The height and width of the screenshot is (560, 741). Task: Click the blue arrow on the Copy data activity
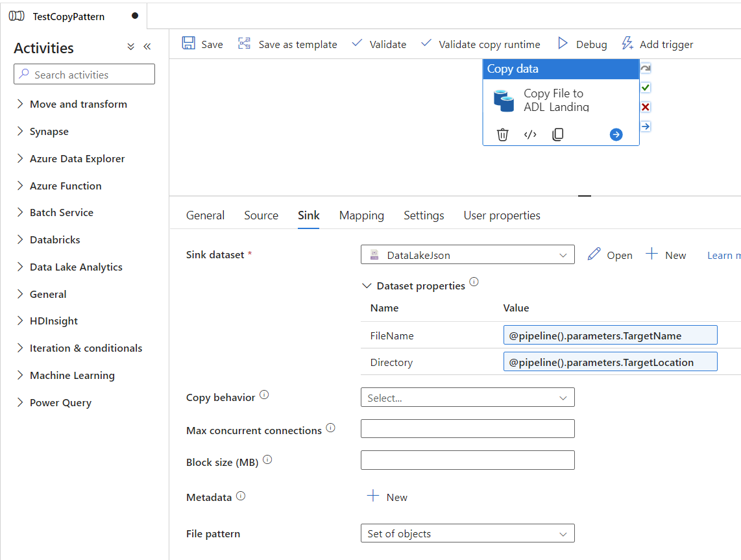616,135
